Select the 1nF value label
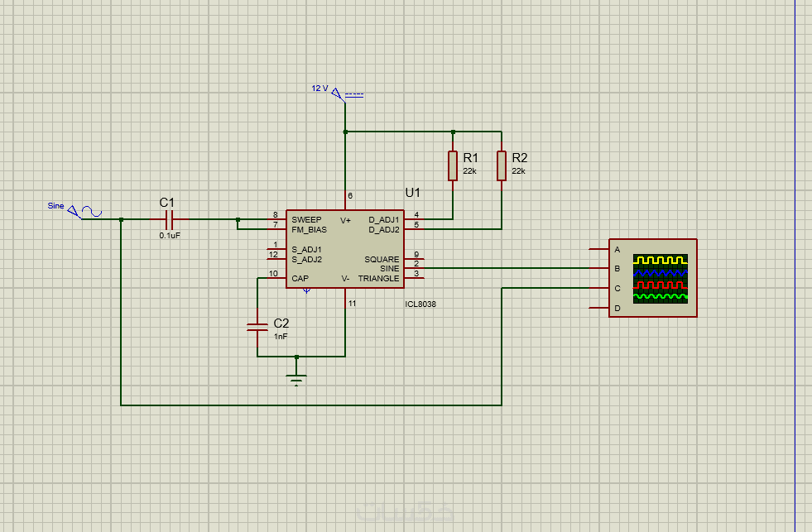Image resolution: width=812 pixels, height=532 pixels. click(x=281, y=337)
